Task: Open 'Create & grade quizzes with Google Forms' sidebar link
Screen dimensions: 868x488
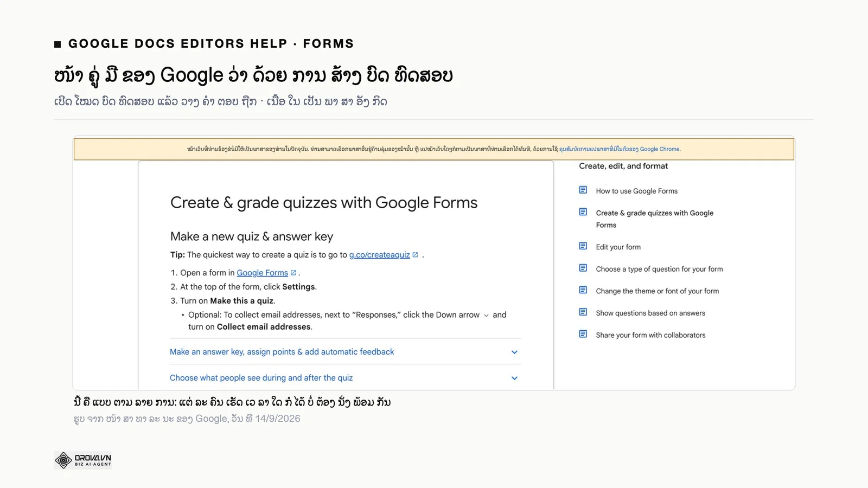Action: (654, 219)
